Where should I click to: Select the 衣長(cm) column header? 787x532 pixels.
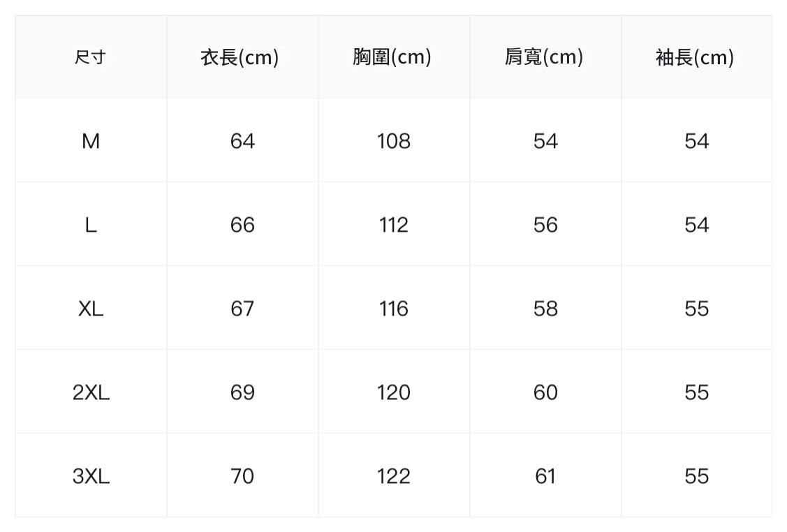click(x=240, y=57)
